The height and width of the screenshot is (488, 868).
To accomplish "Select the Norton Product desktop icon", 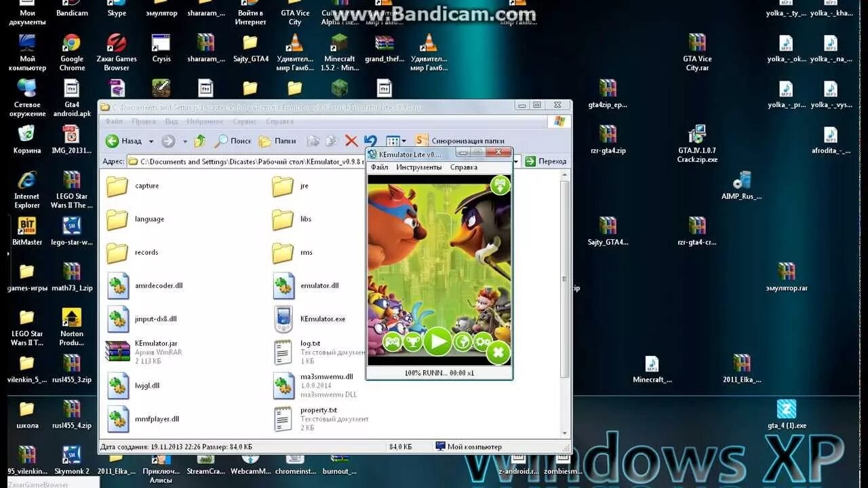I will 72,327.
